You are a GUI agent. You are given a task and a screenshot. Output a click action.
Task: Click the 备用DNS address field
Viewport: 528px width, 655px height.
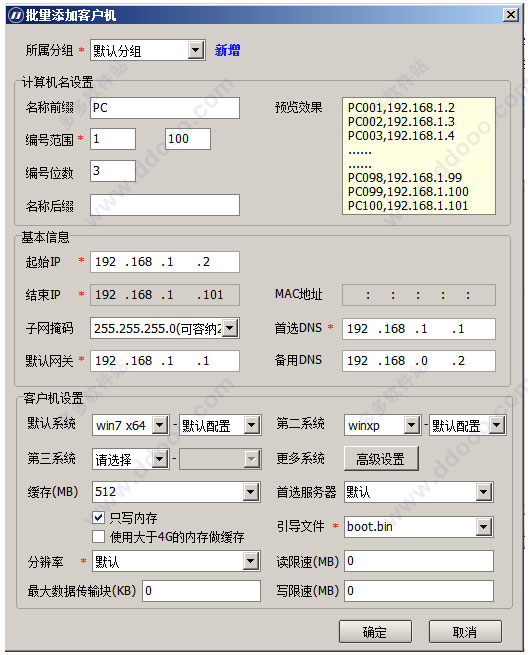click(x=419, y=361)
